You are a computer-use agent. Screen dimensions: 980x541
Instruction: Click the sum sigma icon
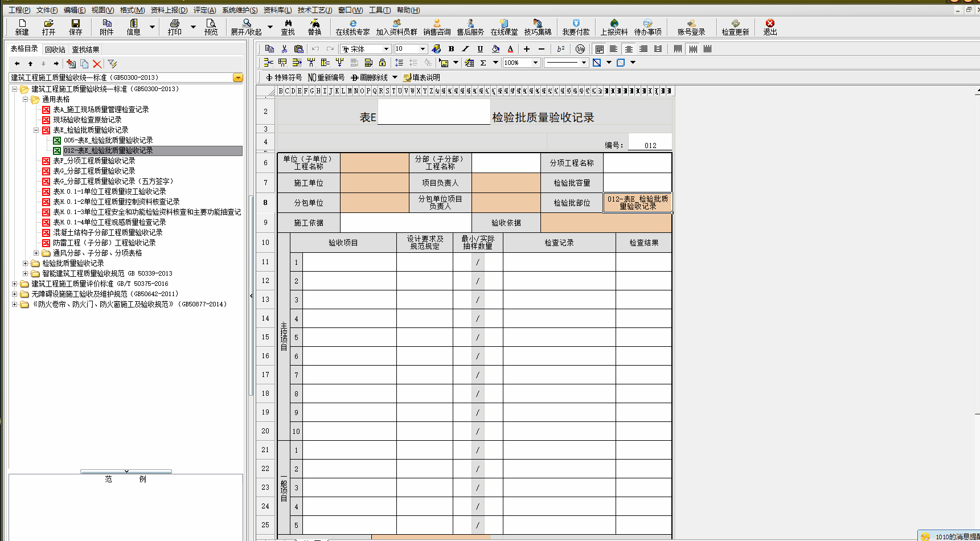483,63
